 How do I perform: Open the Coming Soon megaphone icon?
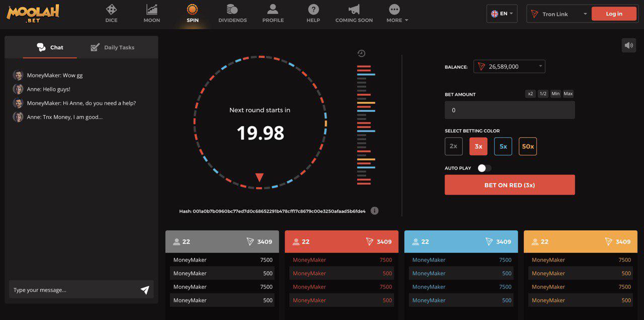(x=354, y=10)
